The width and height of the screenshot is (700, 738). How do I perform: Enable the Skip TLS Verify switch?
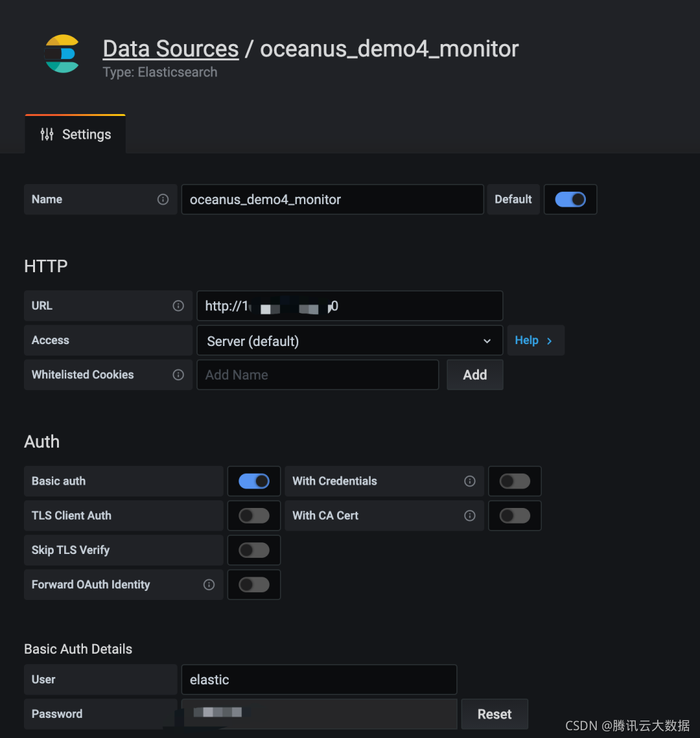coord(253,550)
